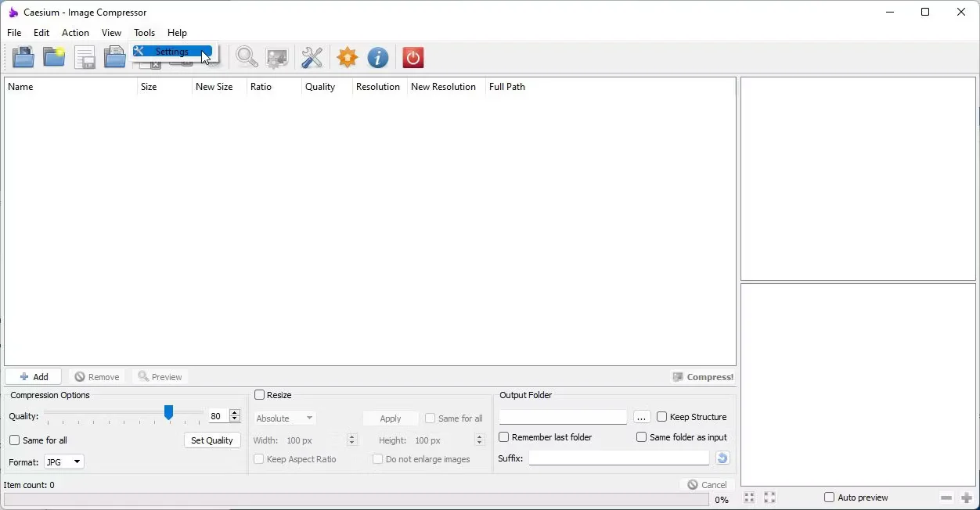Click the magnifier Preview toolbar icon
The height and width of the screenshot is (510, 980).
pos(247,57)
